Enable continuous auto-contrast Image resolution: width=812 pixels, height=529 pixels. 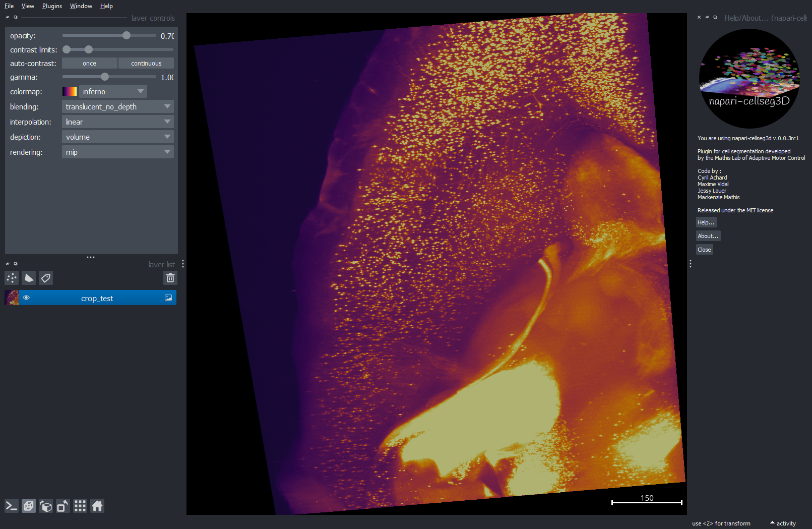point(146,63)
